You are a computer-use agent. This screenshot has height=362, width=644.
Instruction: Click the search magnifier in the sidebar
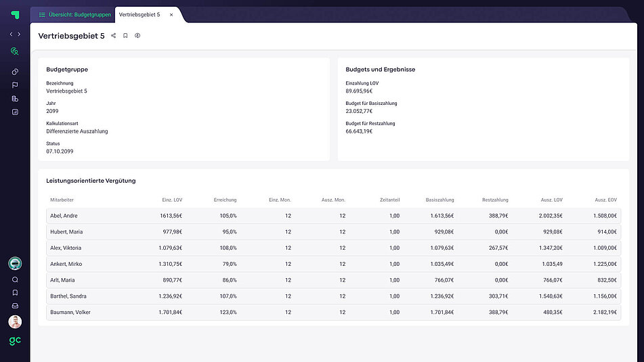15,279
